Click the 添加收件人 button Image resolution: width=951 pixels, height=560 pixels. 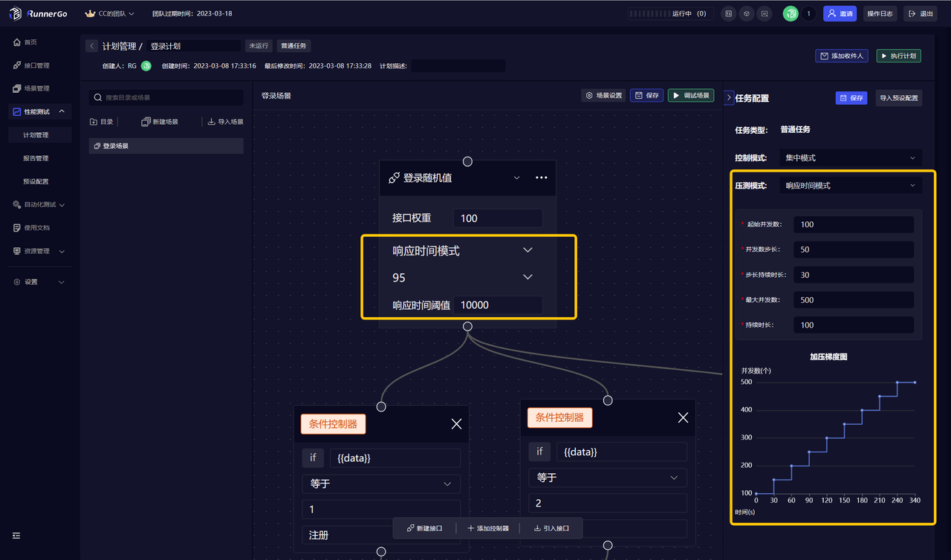842,56
